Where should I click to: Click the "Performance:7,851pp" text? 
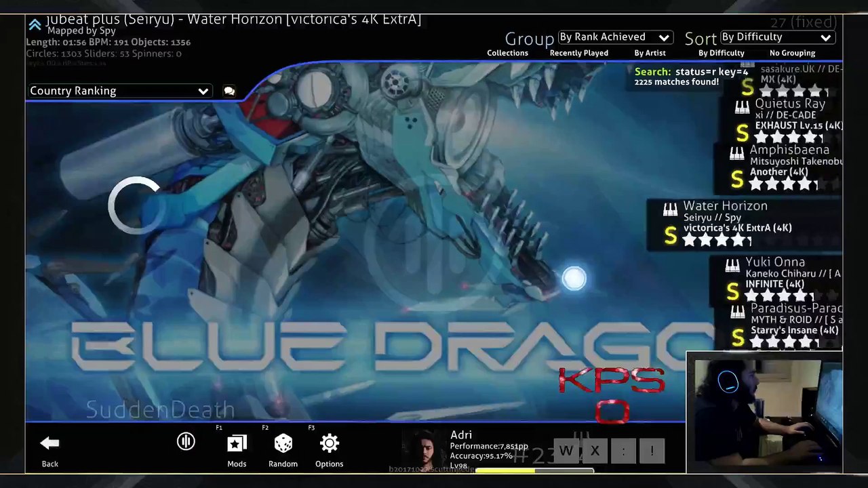[x=489, y=447]
